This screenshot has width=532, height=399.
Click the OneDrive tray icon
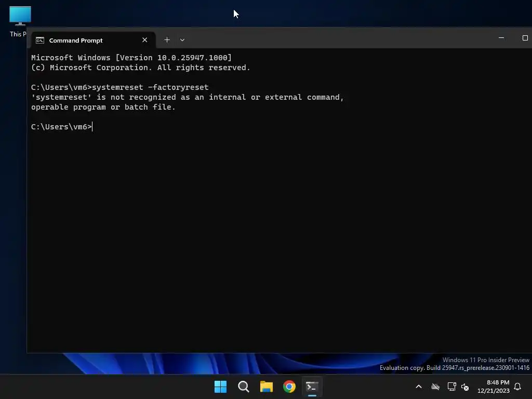[x=435, y=387]
